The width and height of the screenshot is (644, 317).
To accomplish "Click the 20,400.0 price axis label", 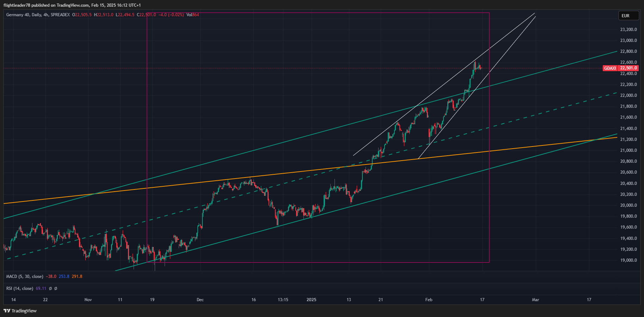I will pos(628,184).
